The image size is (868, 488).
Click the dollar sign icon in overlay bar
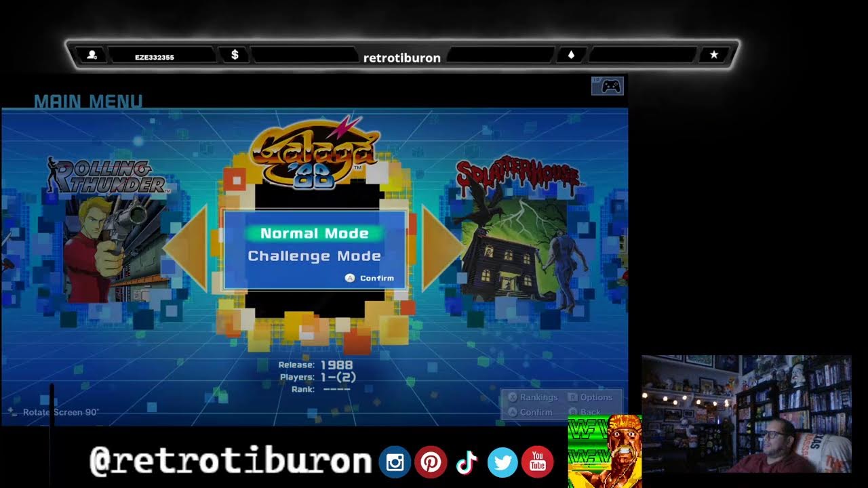pyautogui.click(x=235, y=55)
